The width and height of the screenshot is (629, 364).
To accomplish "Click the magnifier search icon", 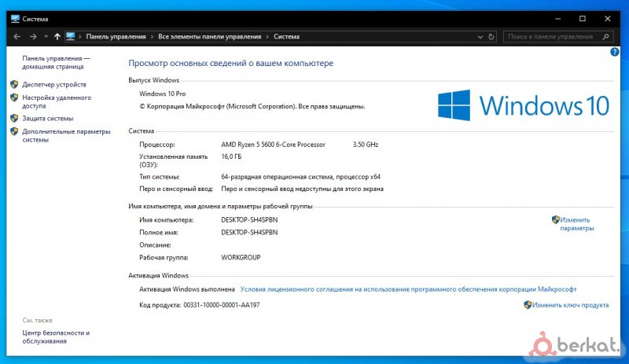I will (605, 36).
